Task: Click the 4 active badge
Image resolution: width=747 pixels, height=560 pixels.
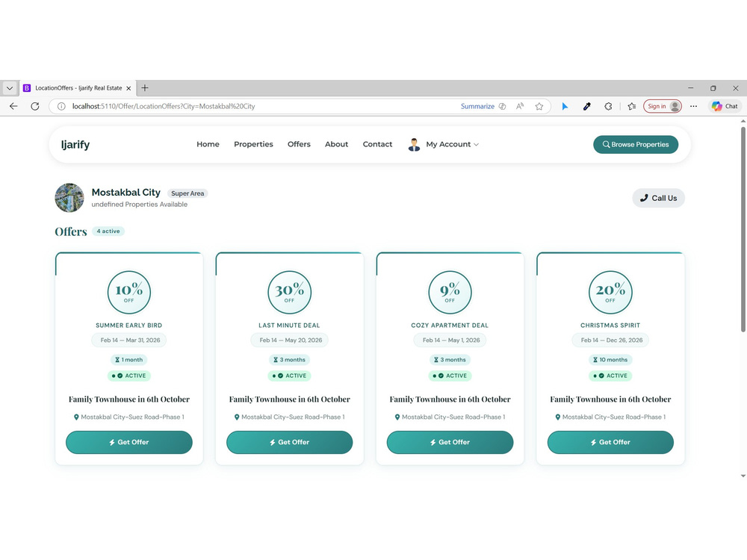Action: point(108,231)
